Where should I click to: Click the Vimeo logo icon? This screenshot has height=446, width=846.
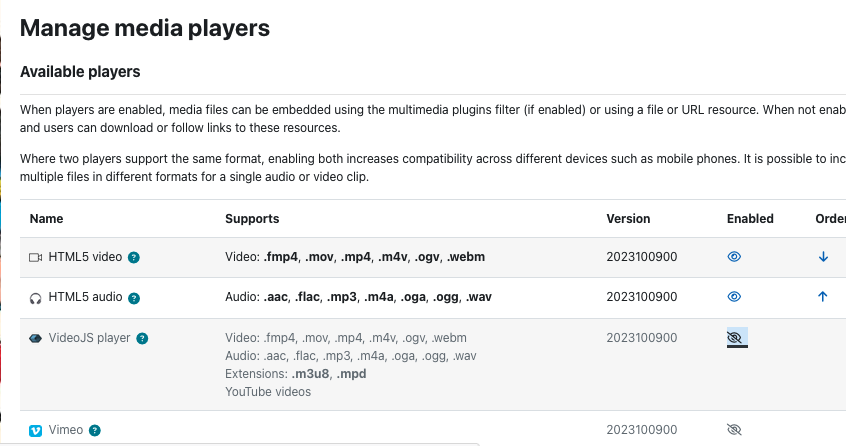click(x=36, y=430)
